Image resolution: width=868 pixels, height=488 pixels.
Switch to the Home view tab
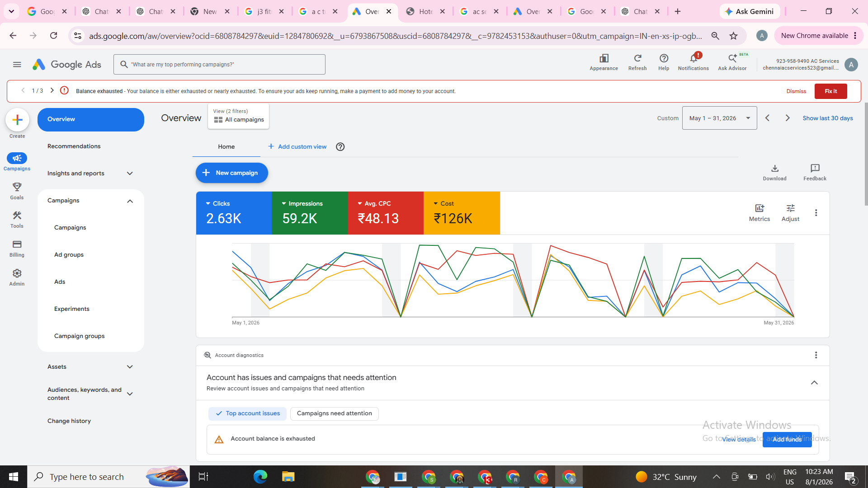click(226, 147)
